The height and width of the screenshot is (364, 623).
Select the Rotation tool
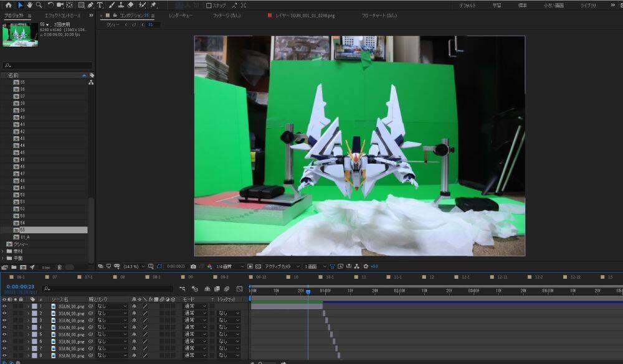pos(51,5)
